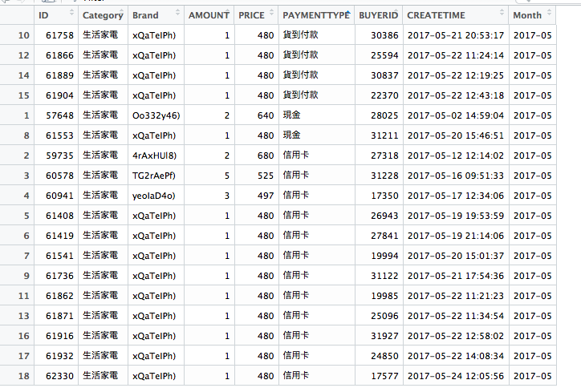Click the AMOUNT column header
This screenshot has height=392, width=581.
(x=209, y=15)
